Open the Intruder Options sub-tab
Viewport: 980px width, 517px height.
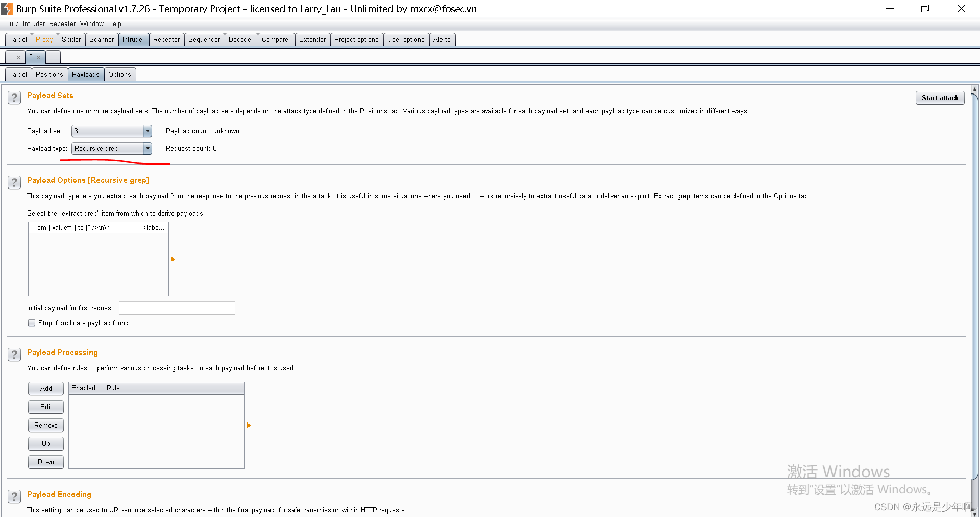(119, 75)
